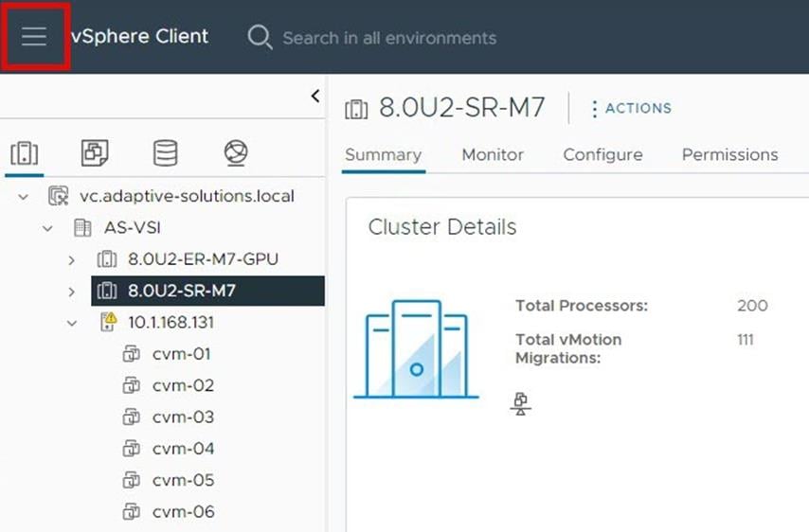809x532 pixels.
Task: Click the related objects icon under Cluster Details
Action: (520, 404)
